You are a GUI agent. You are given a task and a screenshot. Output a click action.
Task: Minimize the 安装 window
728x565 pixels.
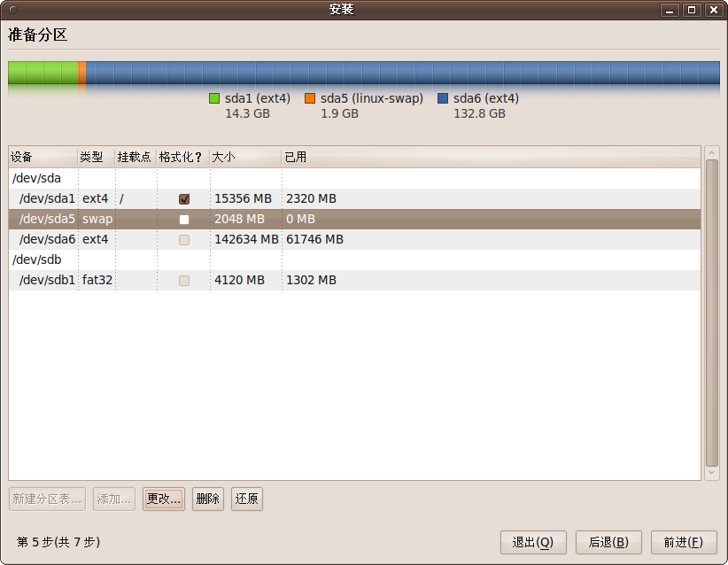point(670,11)
